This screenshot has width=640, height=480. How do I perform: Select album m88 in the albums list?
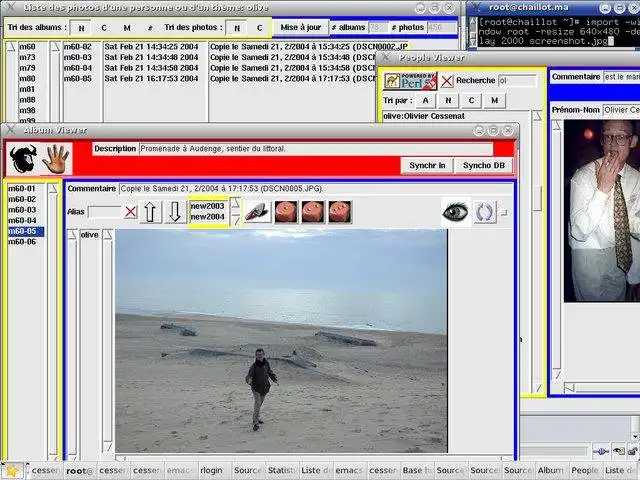(x=27, y=100)
